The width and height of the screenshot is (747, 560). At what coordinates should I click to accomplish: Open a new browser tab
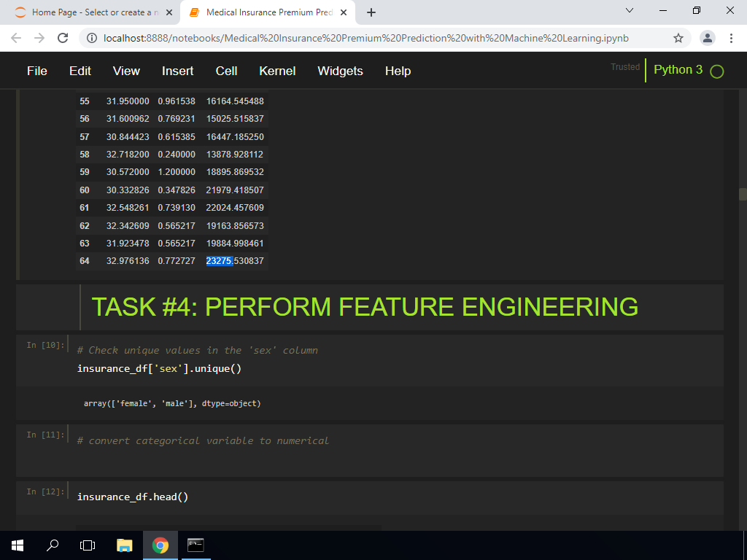371,13
